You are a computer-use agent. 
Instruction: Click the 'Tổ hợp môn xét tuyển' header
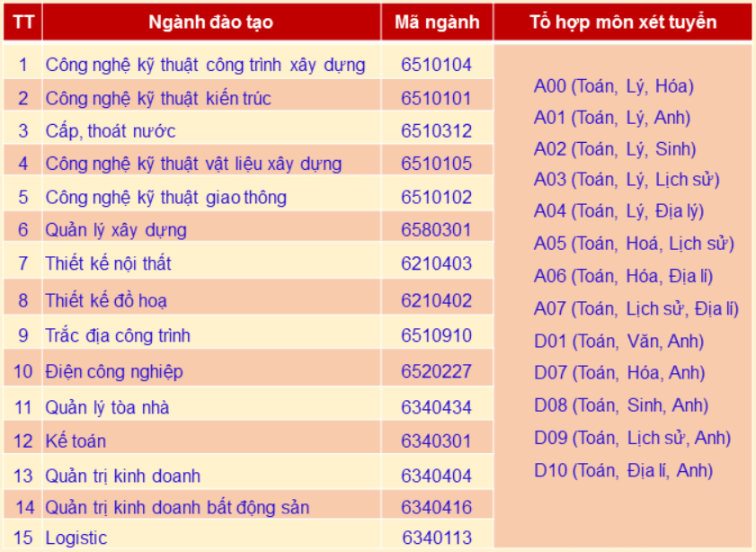[623, 22]
